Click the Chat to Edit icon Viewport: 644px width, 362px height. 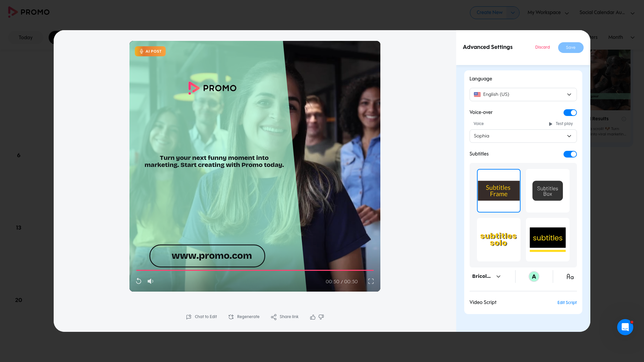(x=189, y=317)
